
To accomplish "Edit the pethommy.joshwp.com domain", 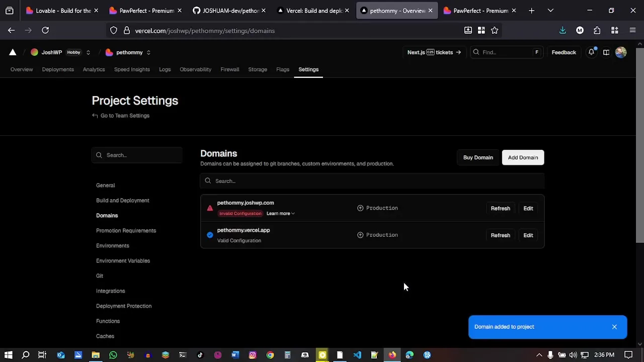I will (528, 208).
